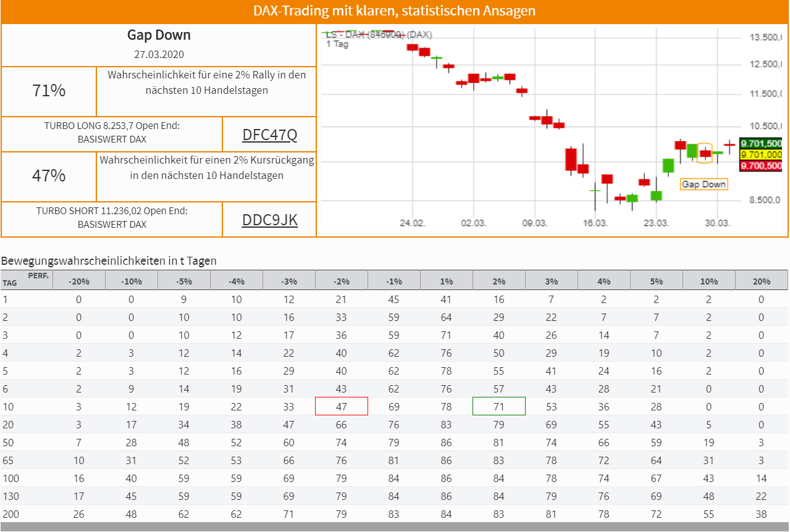Open the DDC9JK turbo short link

(269, 220)
